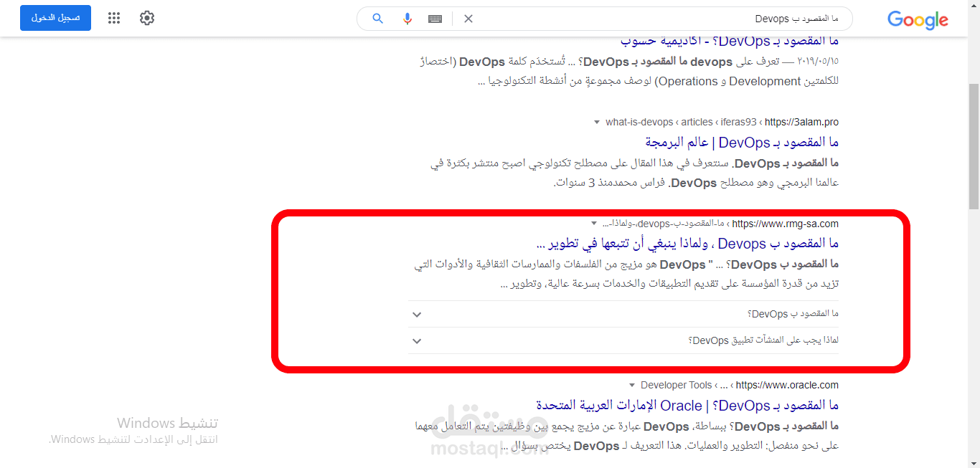Screen dimensions: 980x468
Task: Expand question لماذا يجب على المنشآت تطبيق DevOps؟
Action: pyautogui.click(x=623, y=340)
